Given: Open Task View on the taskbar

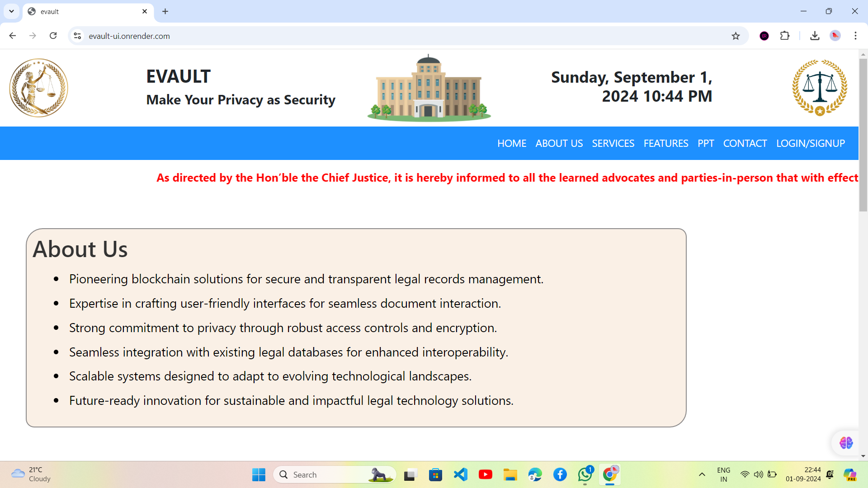Looking at the screenshot, I should click(x=410, y=474).
